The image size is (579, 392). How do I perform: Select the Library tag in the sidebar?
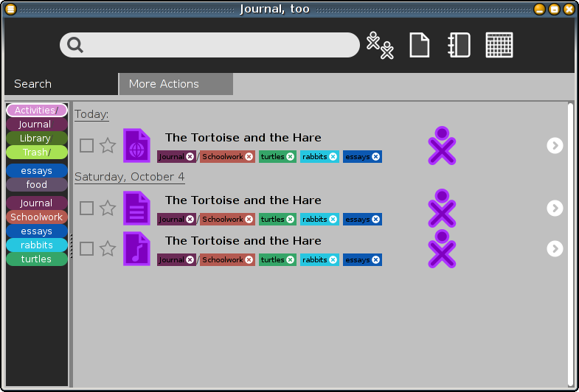[x=36, y=139]
